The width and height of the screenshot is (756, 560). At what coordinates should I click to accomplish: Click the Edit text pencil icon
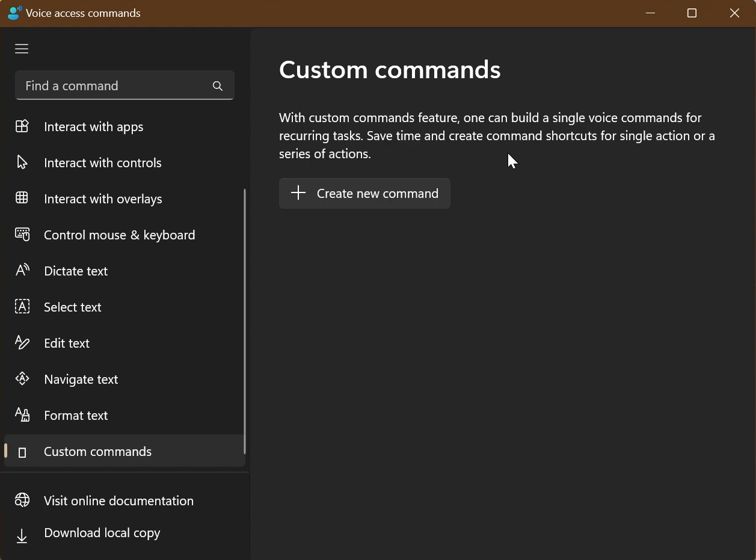pyautogui.click(x=22, y=343)
